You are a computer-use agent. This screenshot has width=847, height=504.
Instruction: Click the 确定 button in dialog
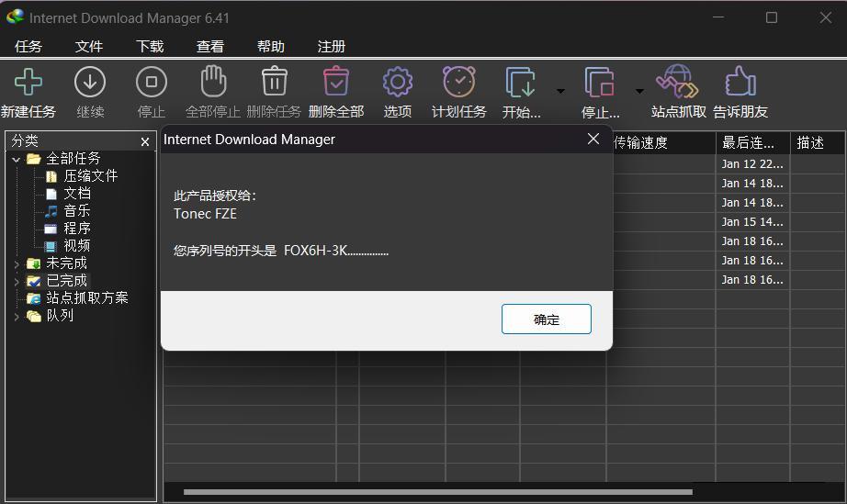[546, 319]
